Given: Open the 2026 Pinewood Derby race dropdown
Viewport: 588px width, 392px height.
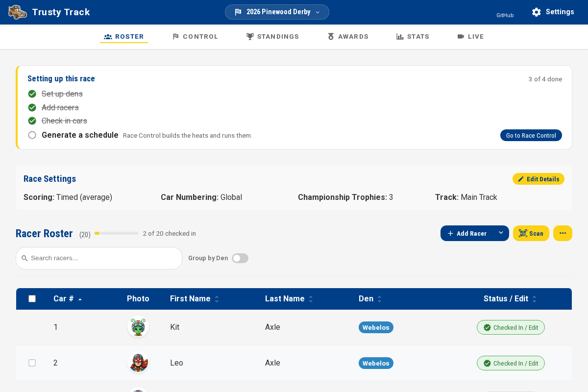Looking at the screenshot, I should (x=277, y=12).
